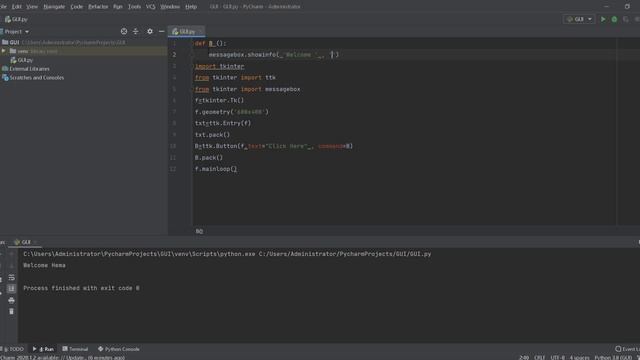This screenshot has width=640, height=360.
Task: Select the GUI tab in the Run panel
Action: click(x=25, y=242)
